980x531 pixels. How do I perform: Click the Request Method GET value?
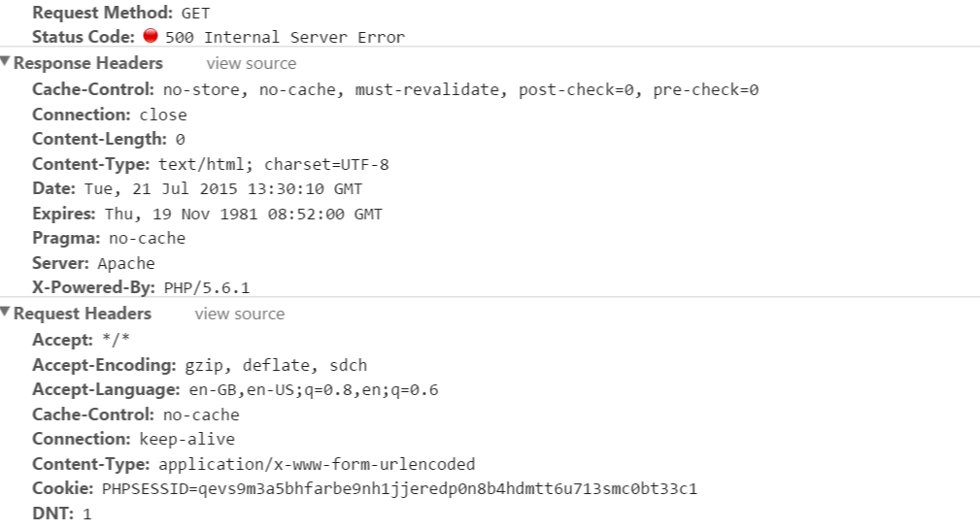[x=195, y=15]
